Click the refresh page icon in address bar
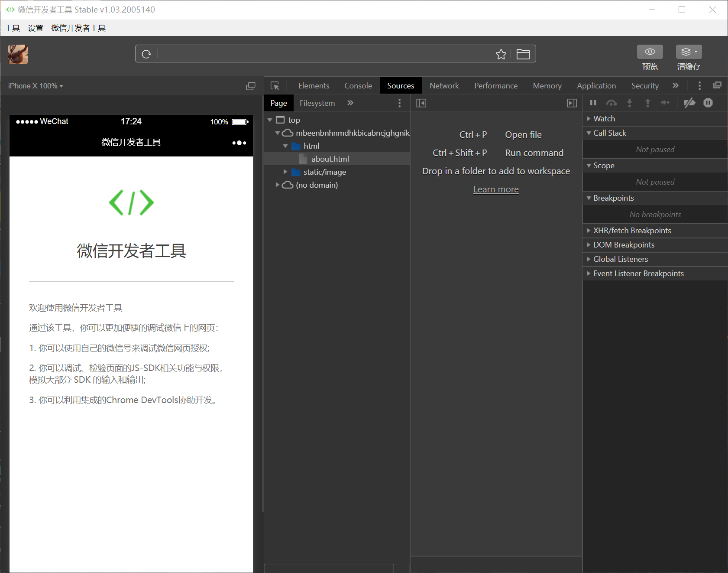728x573 pixels. pyautogui.click(x=146, y=54)
